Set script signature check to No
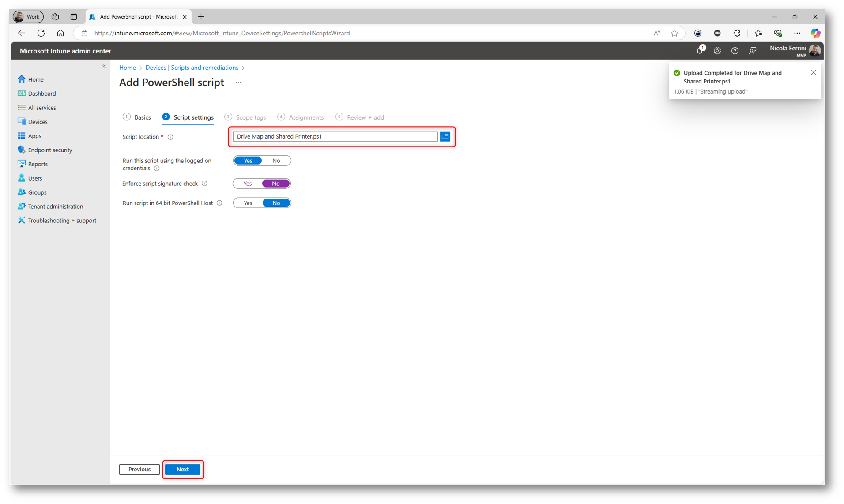Image resolution: width=844 pixels, height=504 pixels. click(x=276, y=184)
